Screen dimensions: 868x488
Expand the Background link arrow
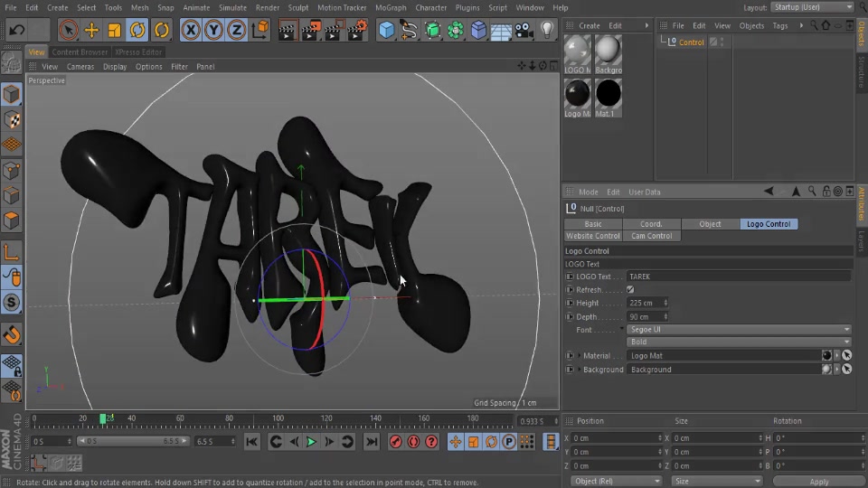[580, 370]
